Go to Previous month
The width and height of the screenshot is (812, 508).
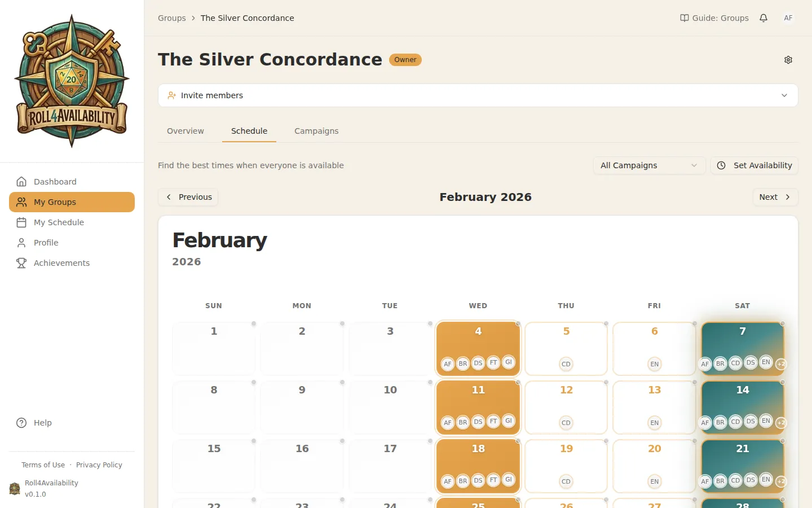(x=188, y=197)
